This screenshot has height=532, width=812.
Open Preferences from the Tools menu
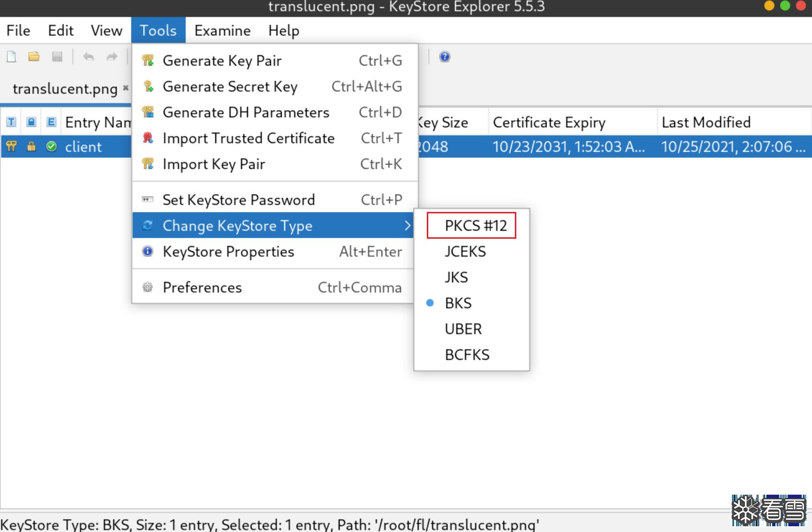pyautogui.click(x=202, y=288)
